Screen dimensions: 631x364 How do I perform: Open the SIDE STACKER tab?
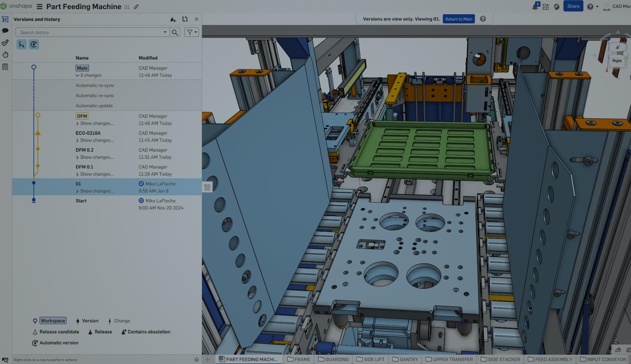(500, 359)
